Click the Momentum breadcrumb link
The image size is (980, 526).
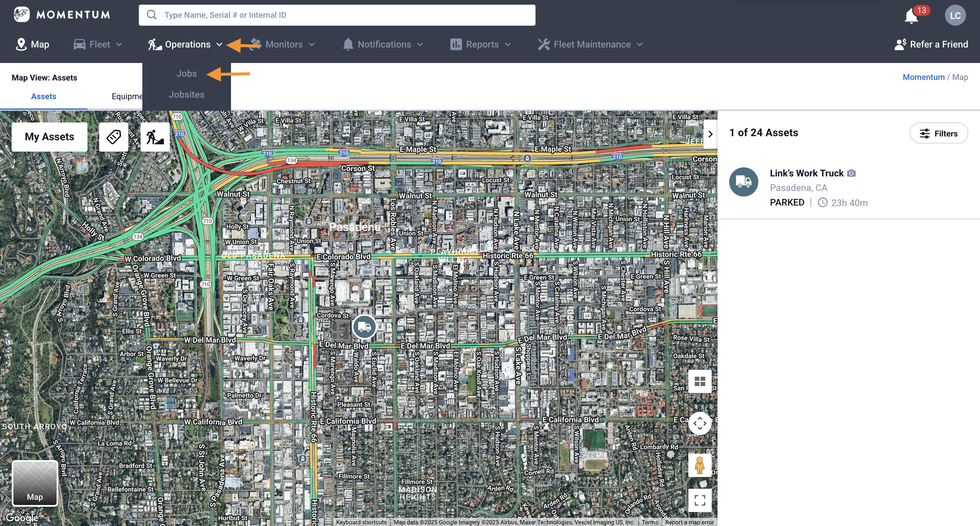click(x=923, y=77)
